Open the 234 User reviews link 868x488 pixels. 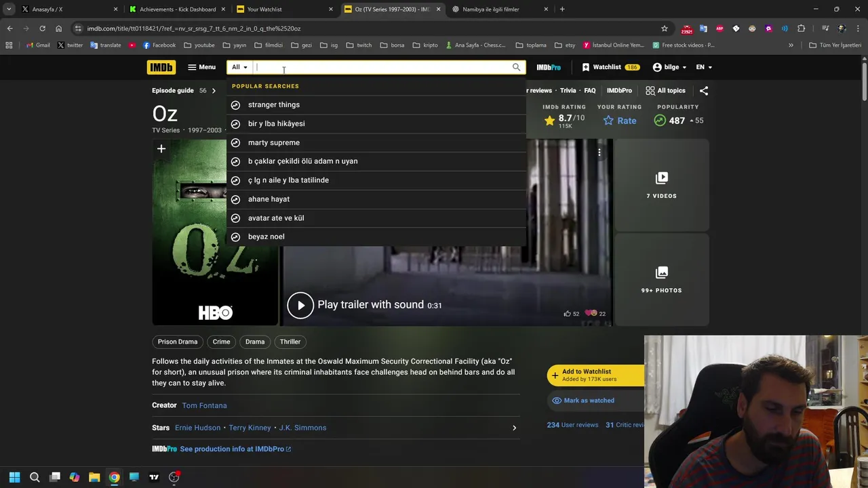pos(572,425)
